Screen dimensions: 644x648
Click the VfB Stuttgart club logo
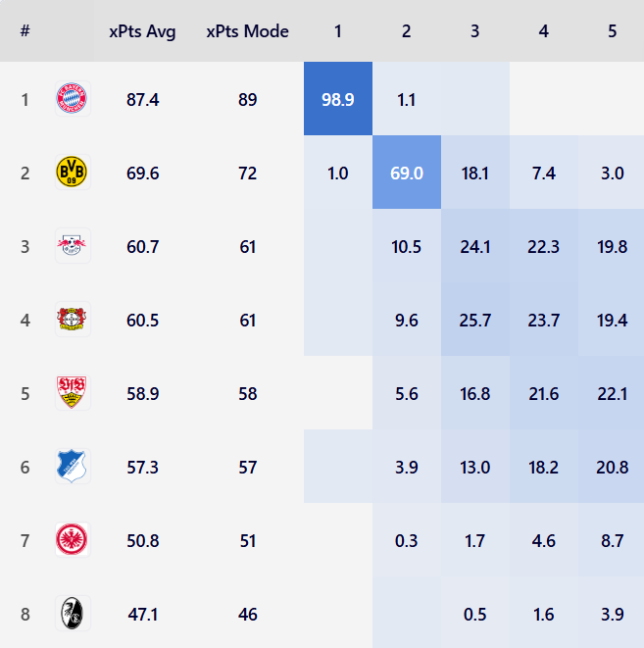tap(73, 393)
